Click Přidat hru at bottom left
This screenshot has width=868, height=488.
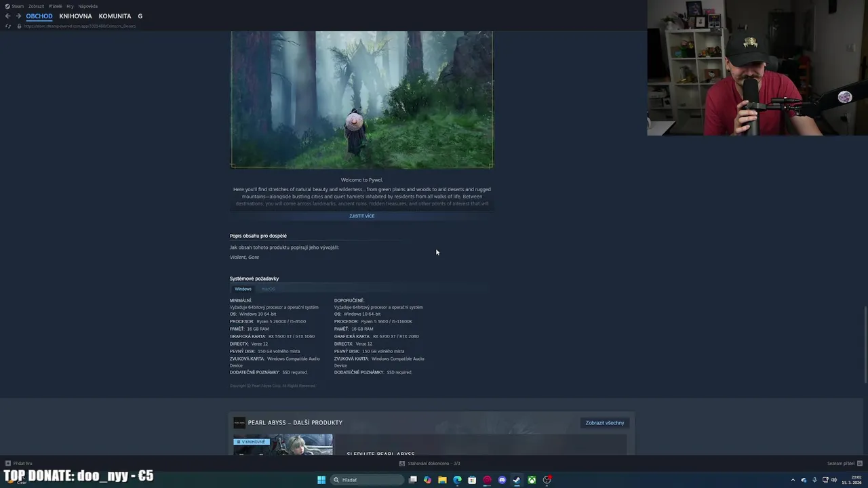tap(19, 464)
